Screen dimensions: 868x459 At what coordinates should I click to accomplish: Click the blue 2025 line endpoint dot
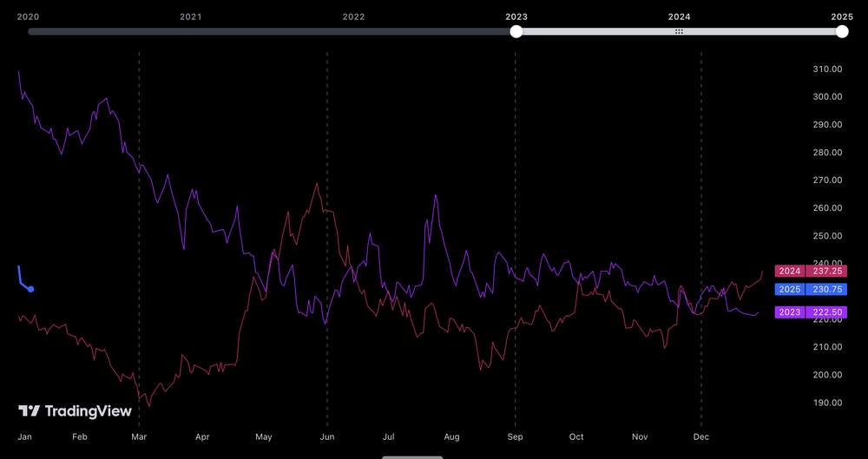point(31,289)
